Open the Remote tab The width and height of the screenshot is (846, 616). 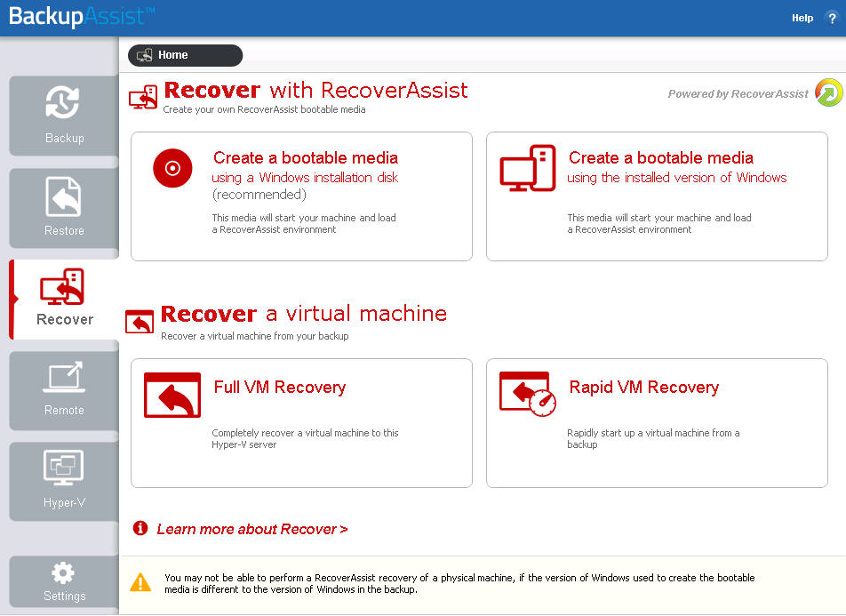(64, 390)
